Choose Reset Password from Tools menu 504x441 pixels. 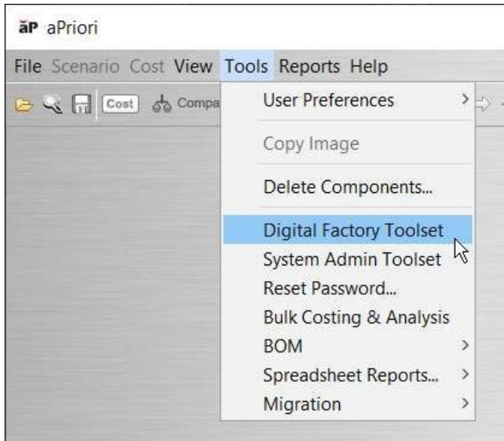(x=330, y=288)
